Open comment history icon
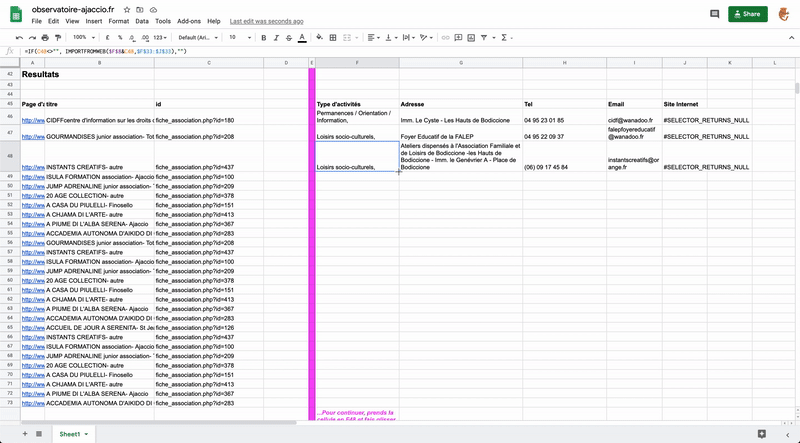This screenshot has height=443, width=800. [714, 14]
